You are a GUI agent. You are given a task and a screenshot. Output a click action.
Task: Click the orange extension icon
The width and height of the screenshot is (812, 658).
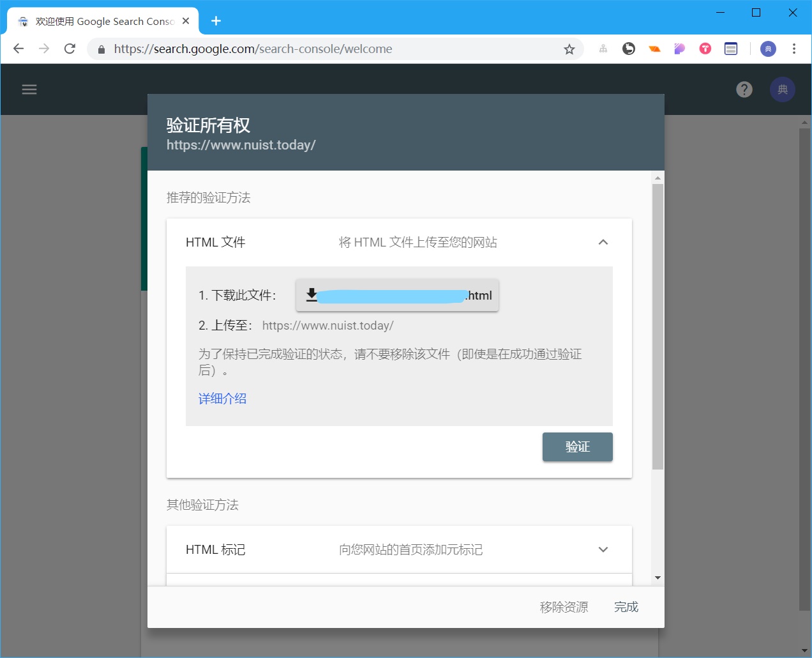click(x=654, y=49)
